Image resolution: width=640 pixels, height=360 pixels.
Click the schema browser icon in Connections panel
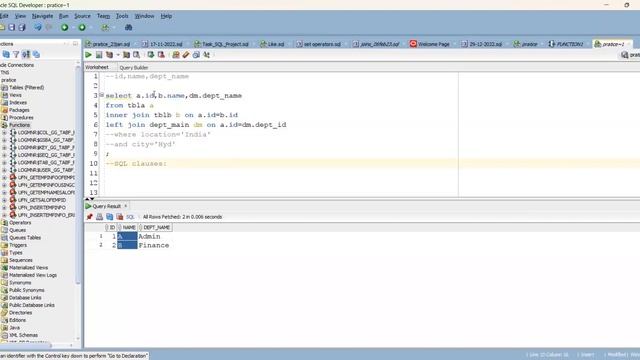point(26,54)
